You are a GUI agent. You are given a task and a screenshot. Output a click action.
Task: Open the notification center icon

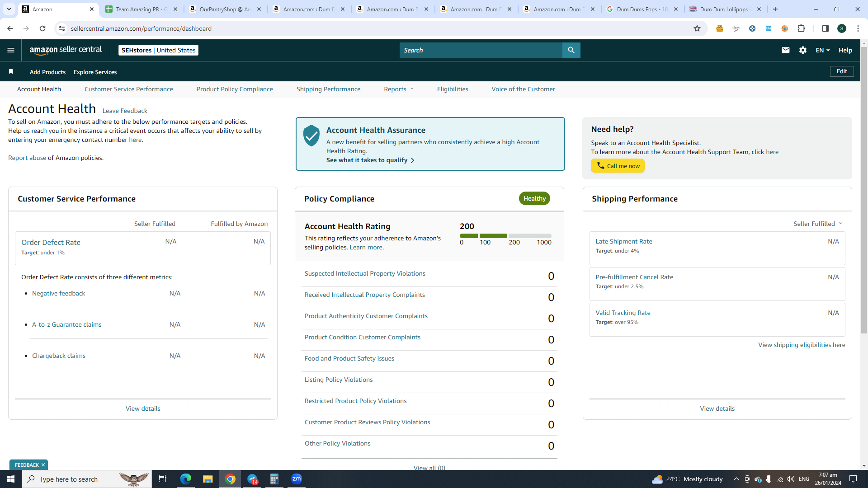pyautogui.click(x=853, y=479)
